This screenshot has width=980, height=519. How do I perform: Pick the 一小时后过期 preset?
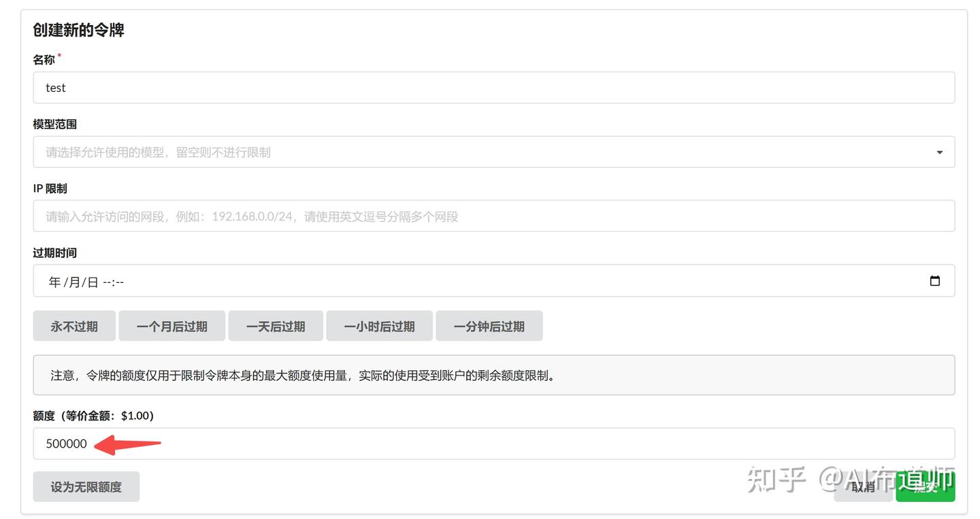[x=379, y=327]
